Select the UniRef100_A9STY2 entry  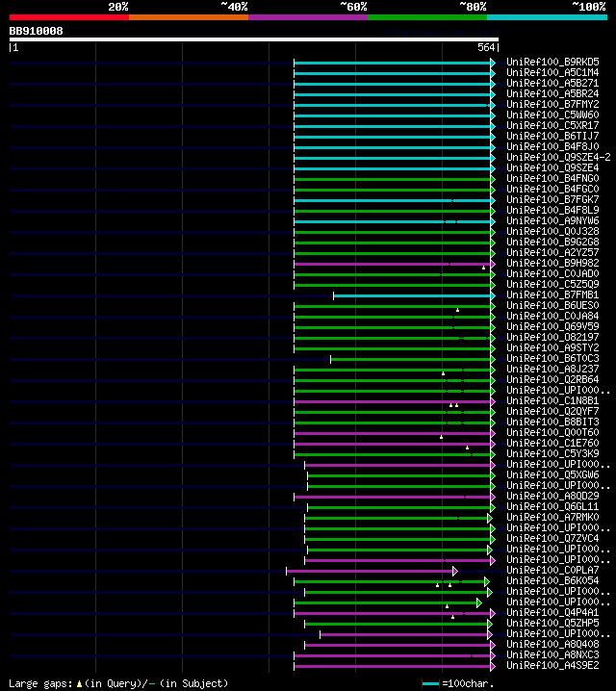click(x=552, y=347)
